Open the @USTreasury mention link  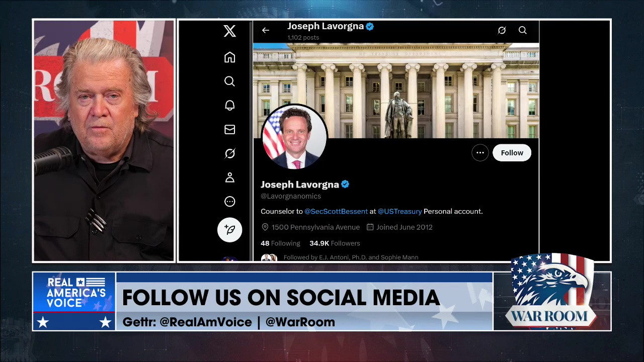399,211
